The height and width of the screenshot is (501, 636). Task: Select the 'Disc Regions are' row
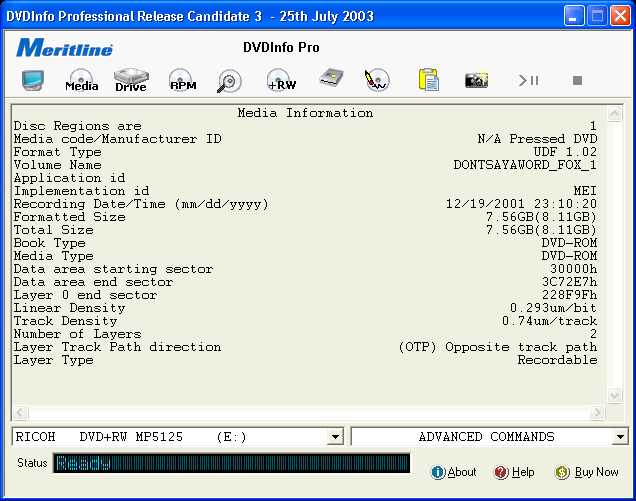click(305, 126)
